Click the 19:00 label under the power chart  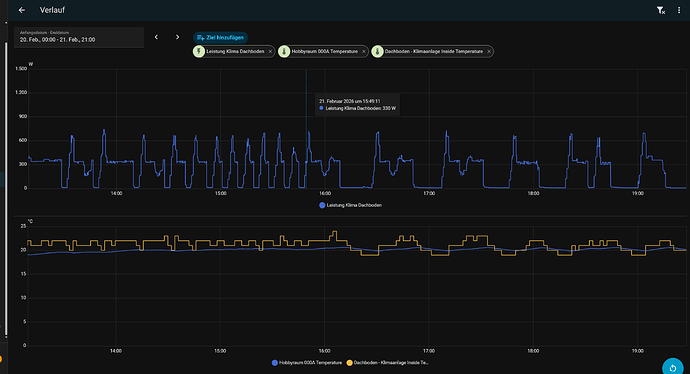pyautogui.click(x=638, y=193)
